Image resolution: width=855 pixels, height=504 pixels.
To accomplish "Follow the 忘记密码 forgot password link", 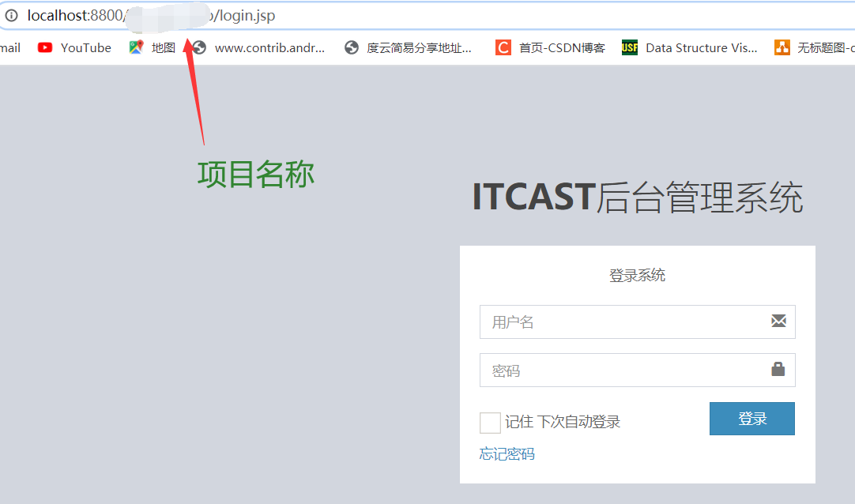I will 507,454.
